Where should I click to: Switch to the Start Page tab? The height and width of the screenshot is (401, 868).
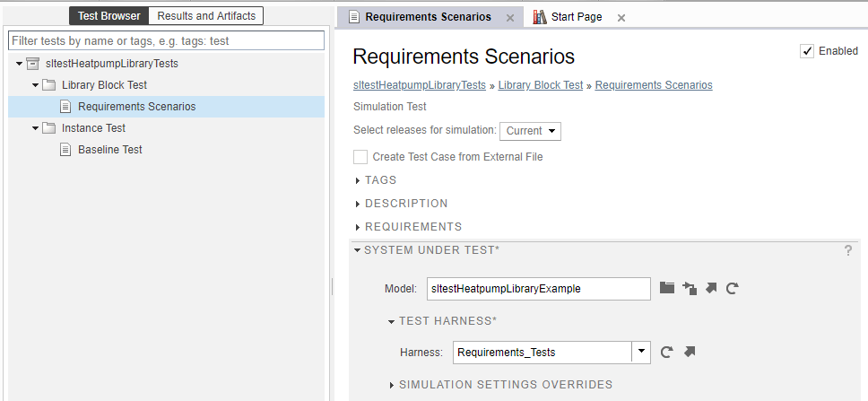pyautogui.click(x=576, y=17)
